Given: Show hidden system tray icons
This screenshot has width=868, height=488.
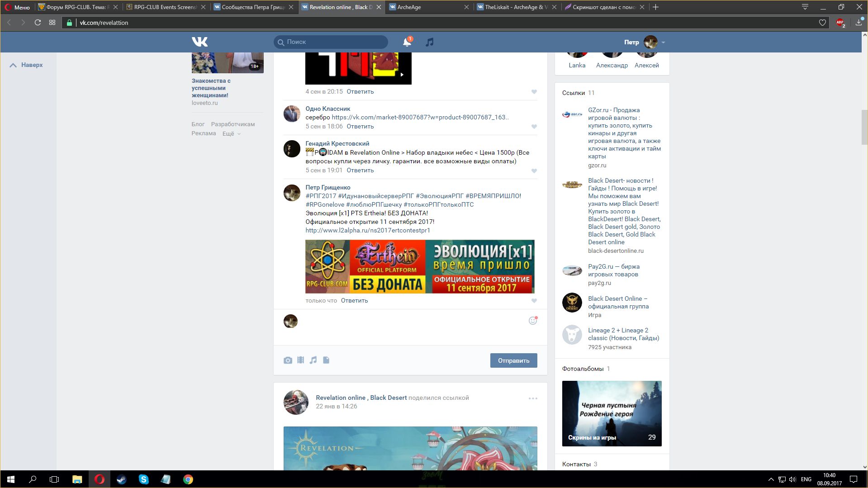Looking at the screenshot, I should (x=771, y=479).
